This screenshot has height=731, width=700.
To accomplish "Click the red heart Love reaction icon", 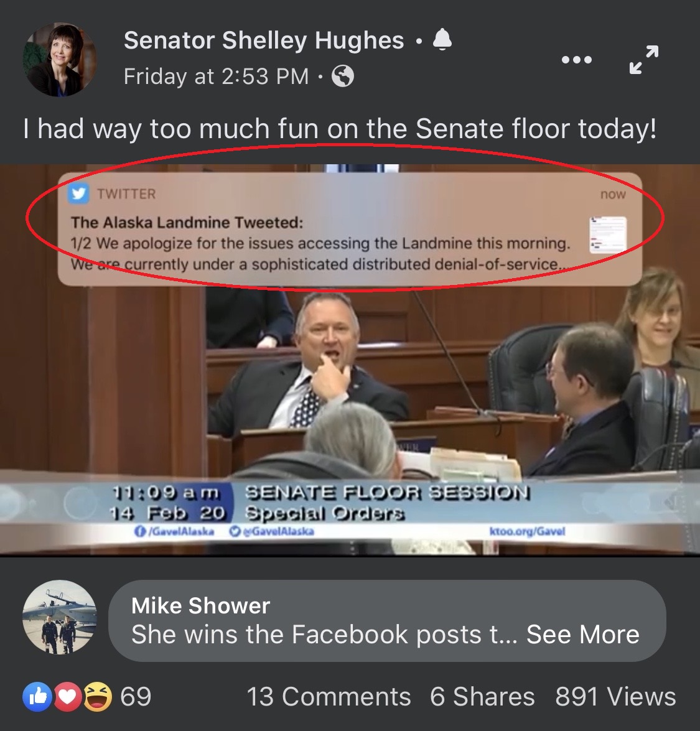I will click(68, 697).
